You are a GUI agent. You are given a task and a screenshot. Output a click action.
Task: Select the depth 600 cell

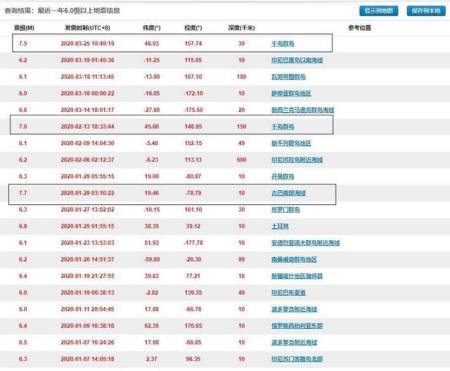tap(242, 160)
